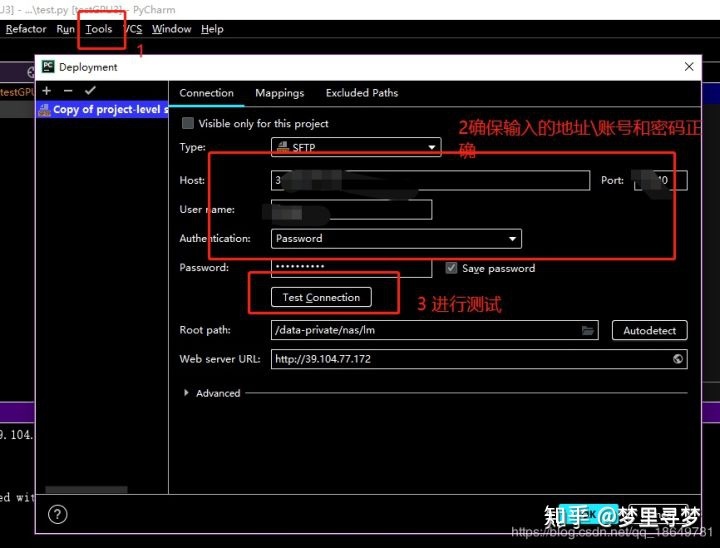Click the Web server URL field
The width and height of the screenshot is (720, 548).
point(479,359)
